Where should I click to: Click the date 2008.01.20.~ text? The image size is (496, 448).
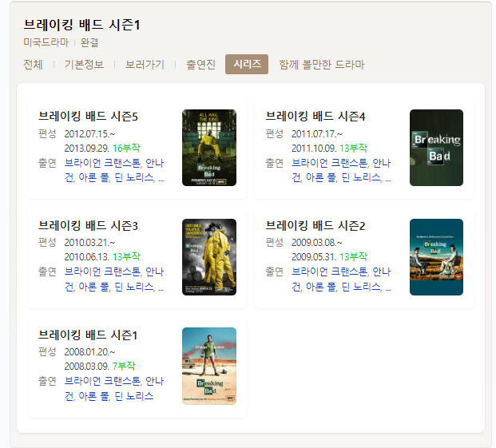[x=89, y=352]
